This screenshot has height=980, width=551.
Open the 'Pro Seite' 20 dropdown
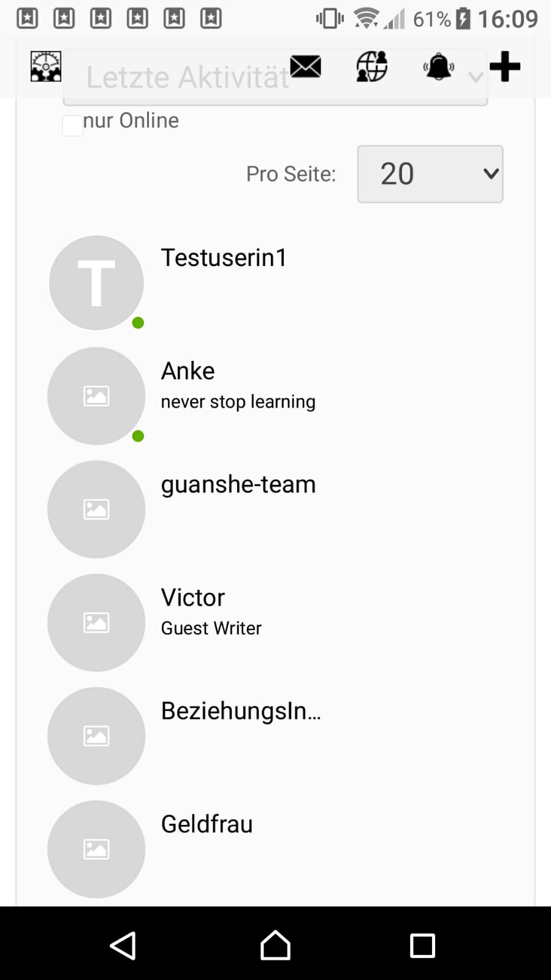click(x=430, y=174)
